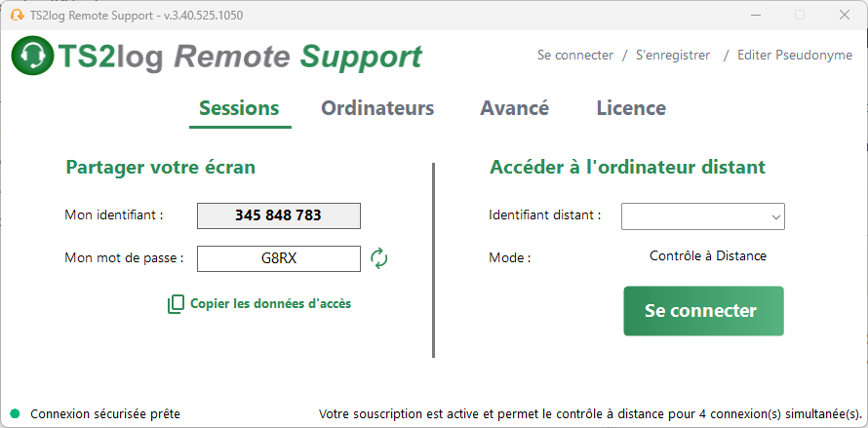Switch to the Avancé tab
The height and width of the screenshot is (428, 868).
pyautogui.click(x=514, y=108)
